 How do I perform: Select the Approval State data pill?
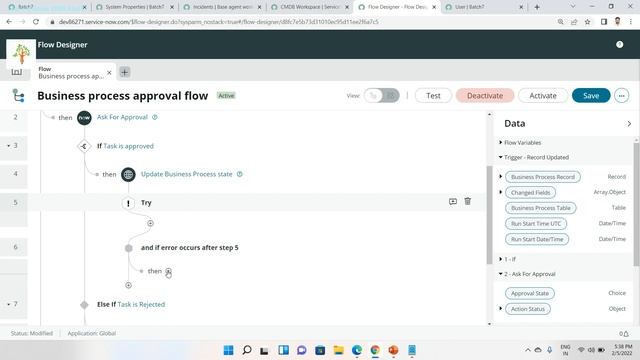(530, 293)
